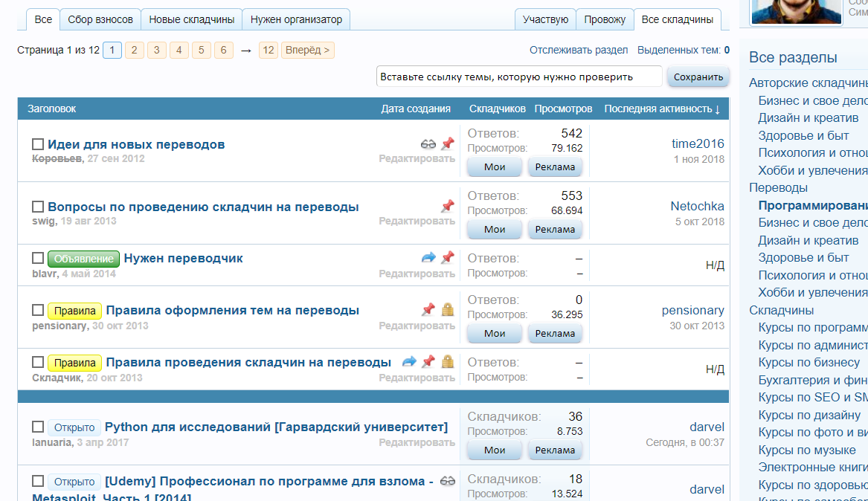Select the Python для исследований thread checkbox
The width and height of the screenshot is (868, 501).
coord(38,427)
